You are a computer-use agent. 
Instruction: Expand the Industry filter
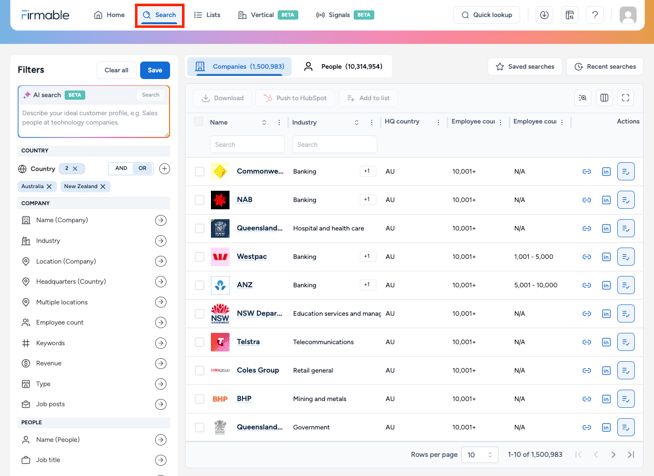click(161, 241)
